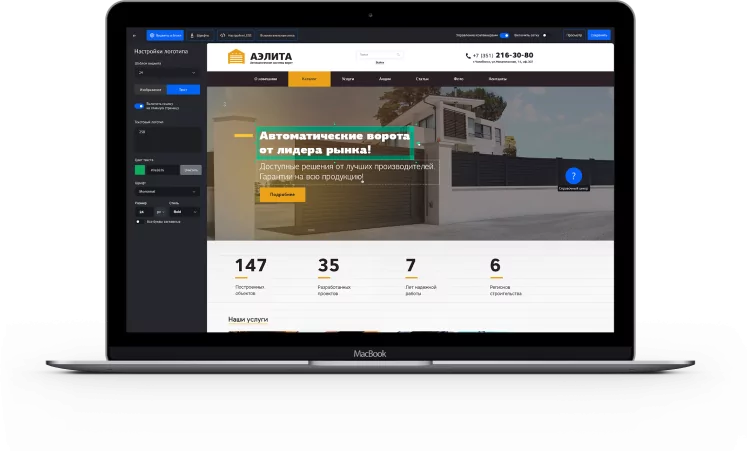Click the phone number 216-30-80
This screenshot has width=747, height=451.
pos(515,55)
